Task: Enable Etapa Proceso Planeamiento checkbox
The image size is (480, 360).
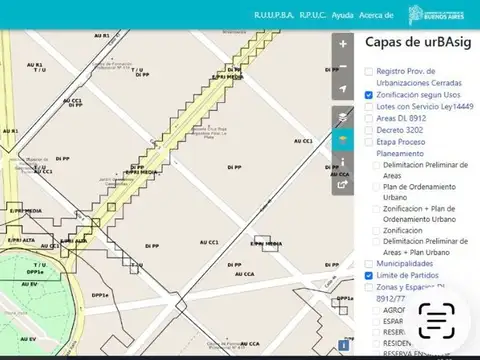Action: pos(368,142)
